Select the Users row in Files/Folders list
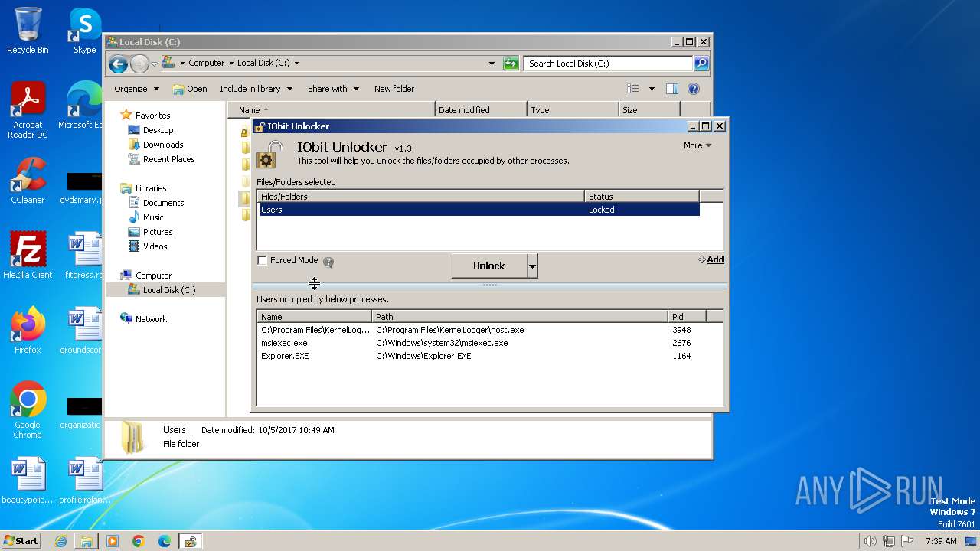Screen dimensions: 980x551 point(479,210)
